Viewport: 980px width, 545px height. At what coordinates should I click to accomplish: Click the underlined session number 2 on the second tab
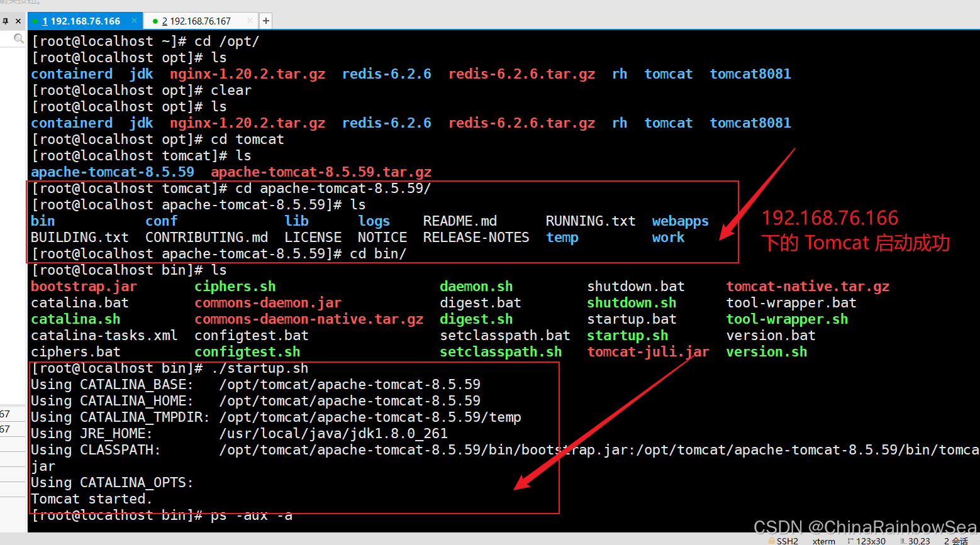click(164, 21)
